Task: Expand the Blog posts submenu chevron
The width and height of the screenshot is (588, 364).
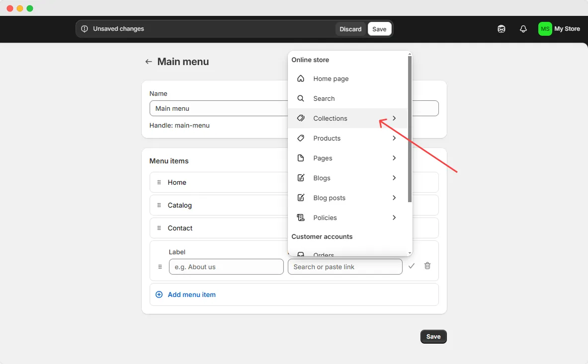Action: tap(394, 198)
